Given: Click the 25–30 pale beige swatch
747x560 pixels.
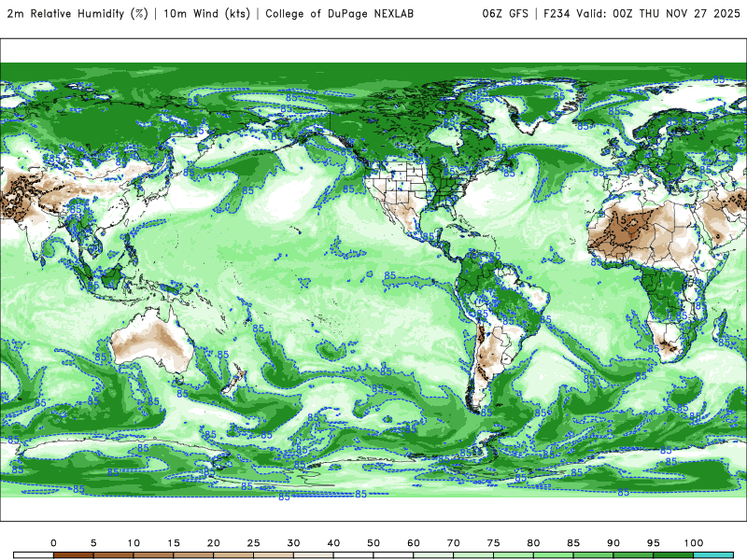Looking at the screenshot, I should coord(274,555).
